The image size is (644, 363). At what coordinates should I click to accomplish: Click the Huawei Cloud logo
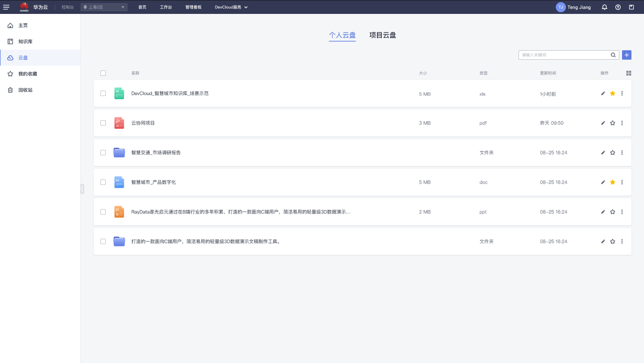(x=24, y=7)
